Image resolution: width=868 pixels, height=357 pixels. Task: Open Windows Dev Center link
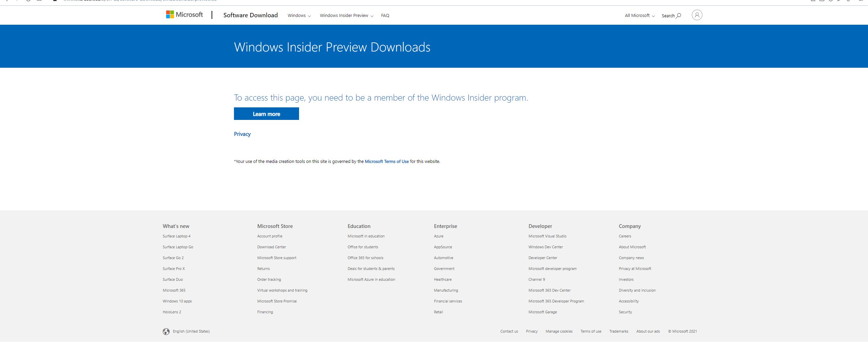coord(546,247)
